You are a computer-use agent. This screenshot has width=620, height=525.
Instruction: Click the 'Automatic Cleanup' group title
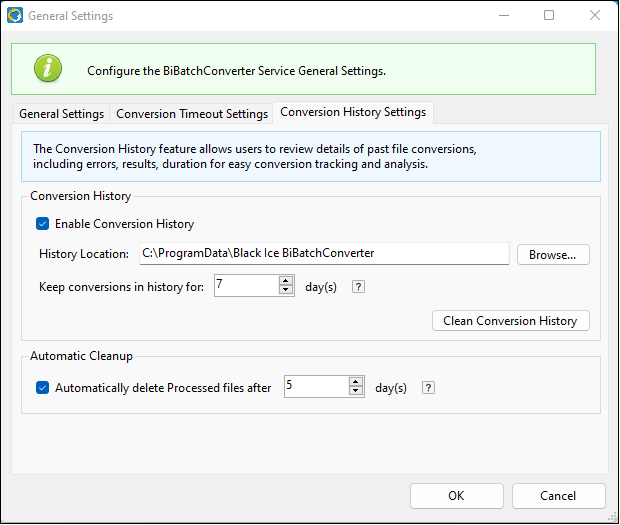81,356
